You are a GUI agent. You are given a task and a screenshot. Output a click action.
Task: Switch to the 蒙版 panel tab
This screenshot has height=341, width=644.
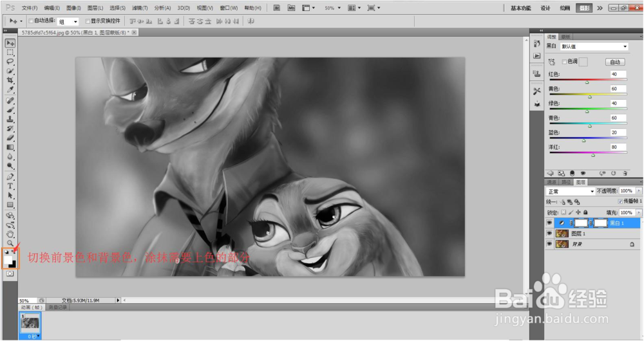tap(565, 37)
